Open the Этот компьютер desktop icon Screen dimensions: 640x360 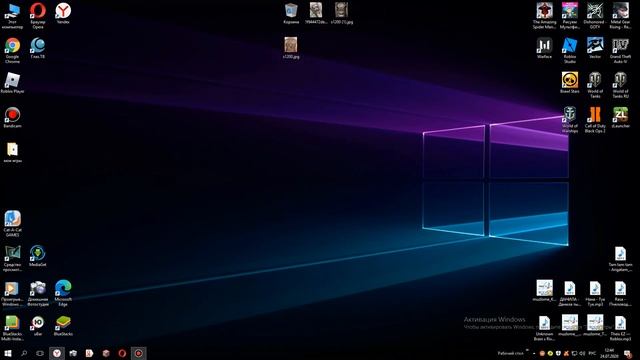[x=12, y=16]
